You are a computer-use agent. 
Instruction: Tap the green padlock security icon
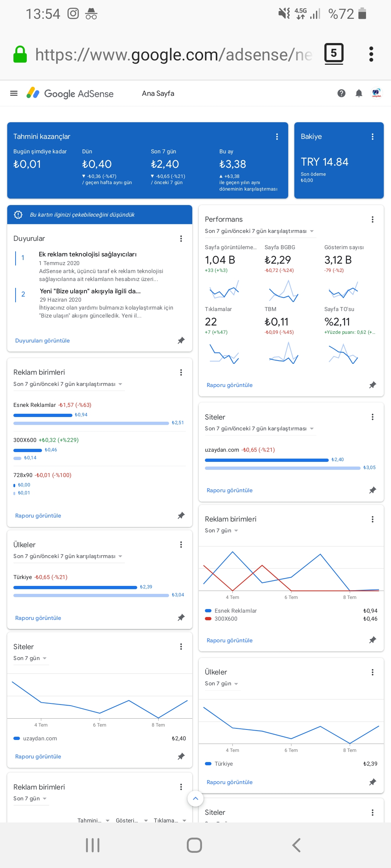(20, 54)
